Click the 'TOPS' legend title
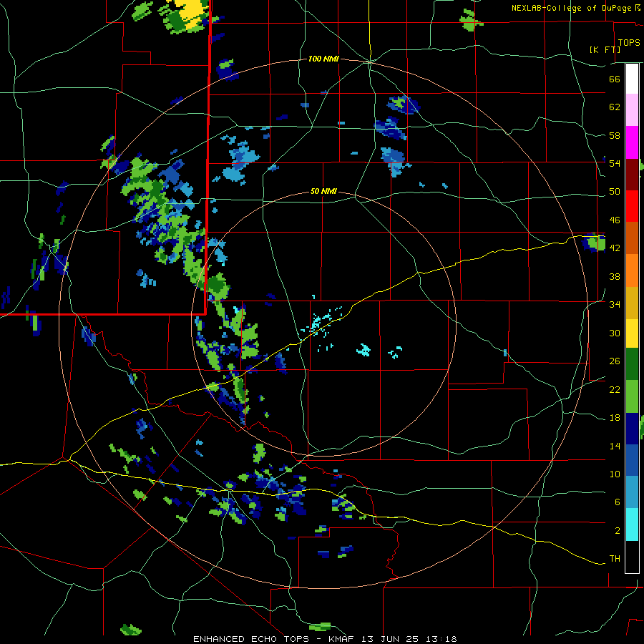This screenshot has height=644, width=644. click(x=629, y=42)
